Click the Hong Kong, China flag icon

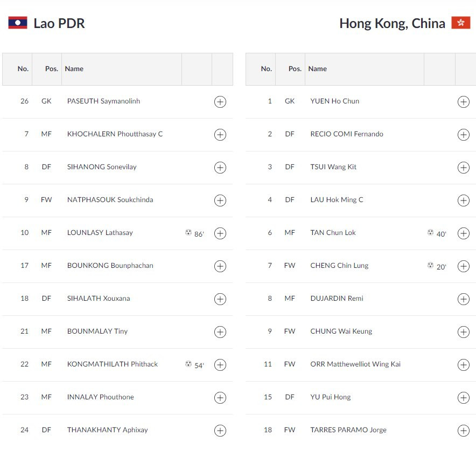tap(460, 23)
